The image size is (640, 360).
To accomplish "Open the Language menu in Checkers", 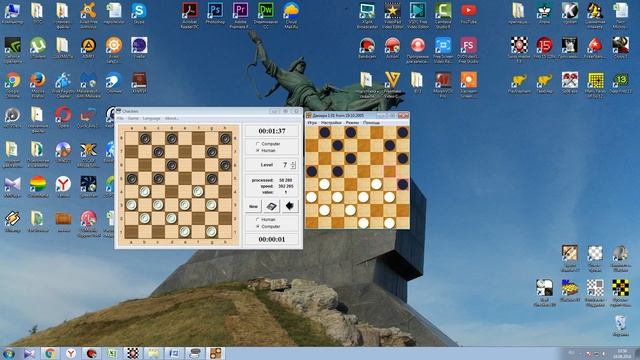I will click(x=151, y=118).
